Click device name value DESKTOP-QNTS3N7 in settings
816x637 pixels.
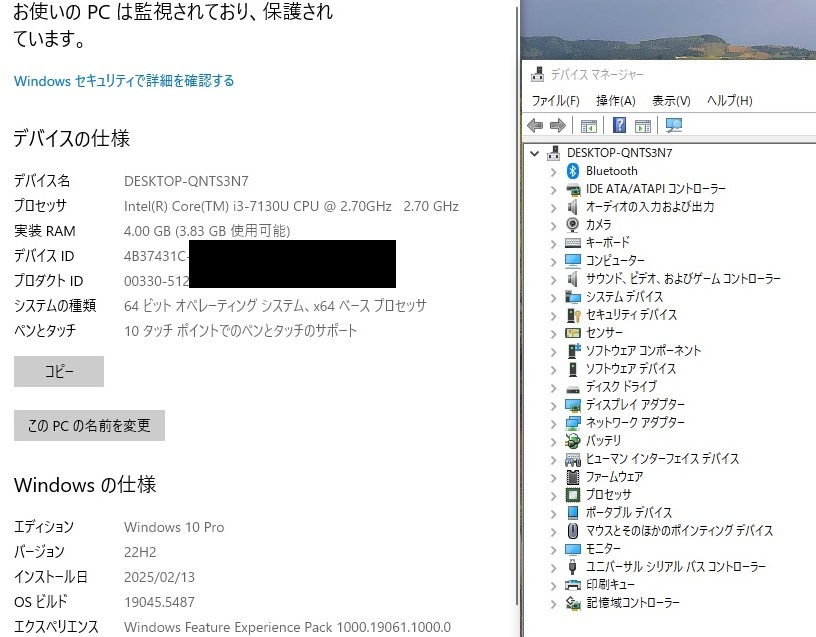click(x=186, y=181)
